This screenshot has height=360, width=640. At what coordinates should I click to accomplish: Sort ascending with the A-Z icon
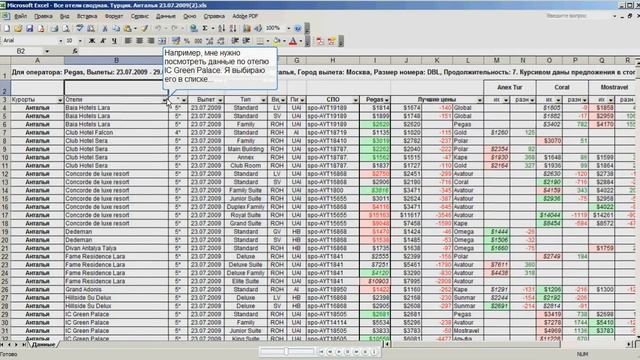point(222,28)
